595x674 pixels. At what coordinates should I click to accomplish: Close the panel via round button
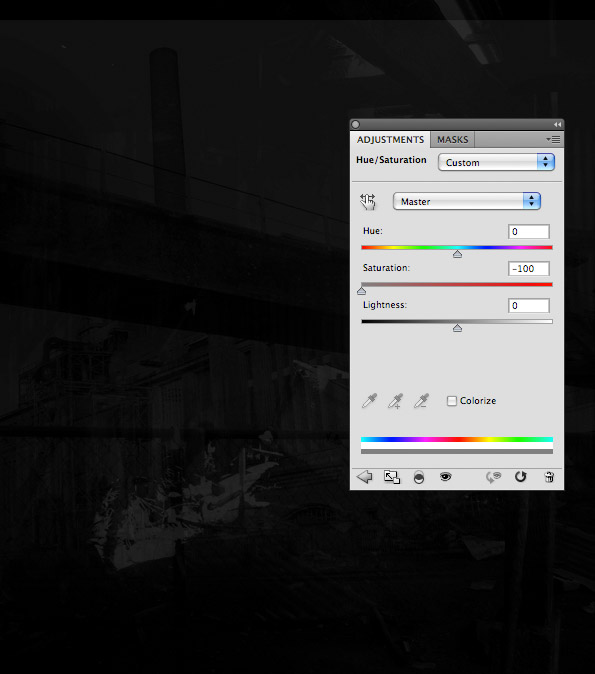[356, 125]
